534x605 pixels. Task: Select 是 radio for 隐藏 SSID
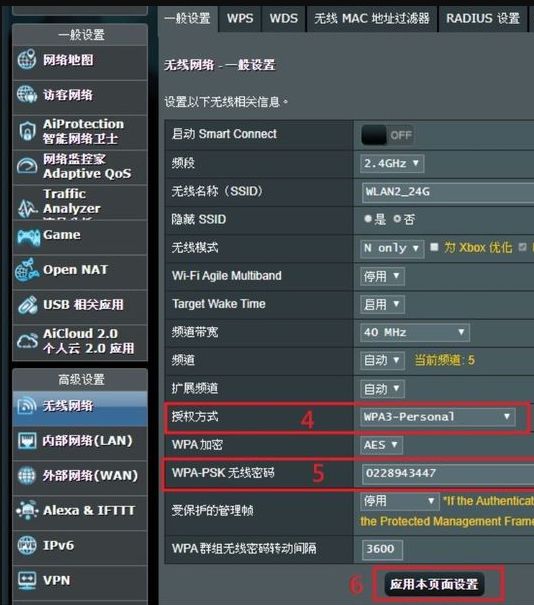pyautogui.click(x=367, y=219)
